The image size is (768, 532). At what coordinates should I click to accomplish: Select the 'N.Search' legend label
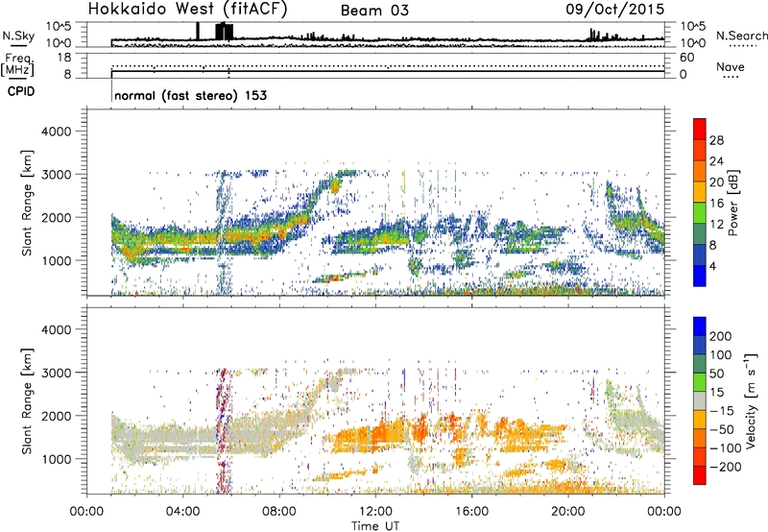[x=742, y=36]
